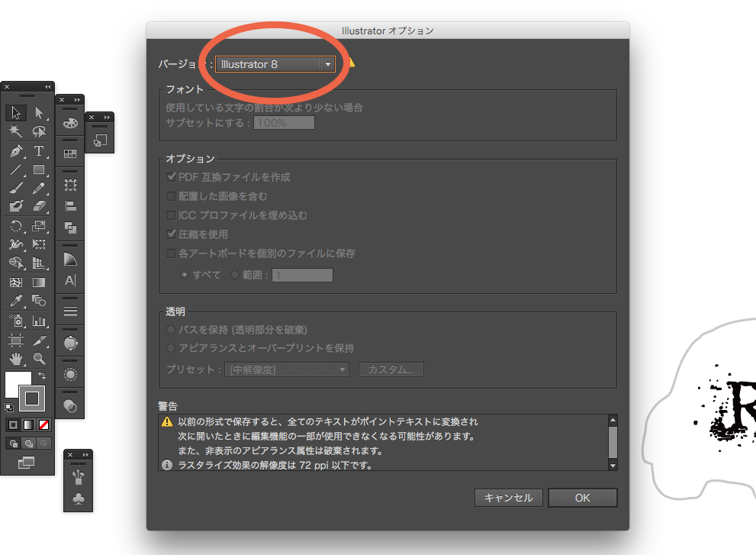Select the Scale tool
756x555 pixels.
[39, 226]
